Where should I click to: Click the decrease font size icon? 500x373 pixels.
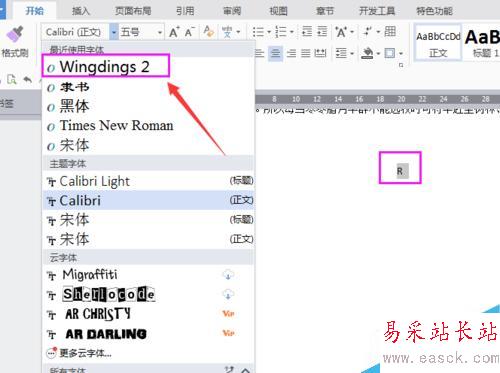(189, 32)
